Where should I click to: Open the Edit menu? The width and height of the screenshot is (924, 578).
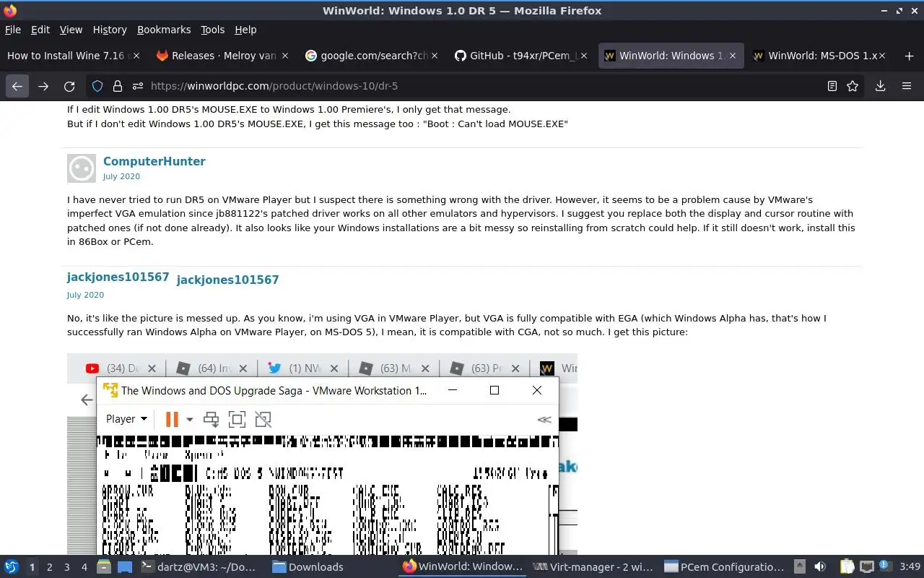[x=40, y=30]
